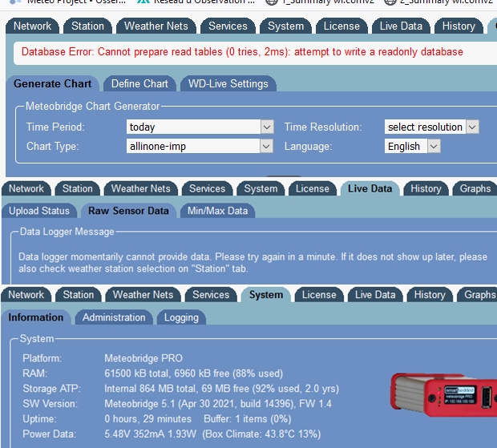The width and height of the screenshot is (497, 448).
Task: Open WD-Live Settings sub-tab
Action: 228,83
